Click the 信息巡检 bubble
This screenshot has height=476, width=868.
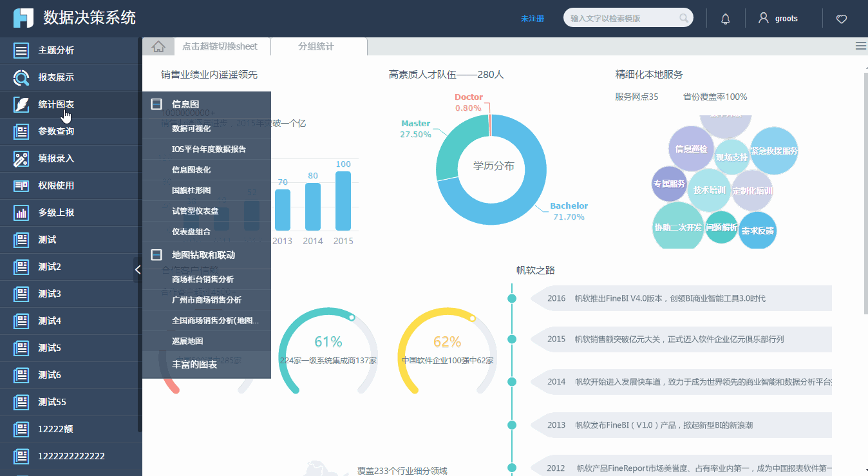(x=691, y=149)
